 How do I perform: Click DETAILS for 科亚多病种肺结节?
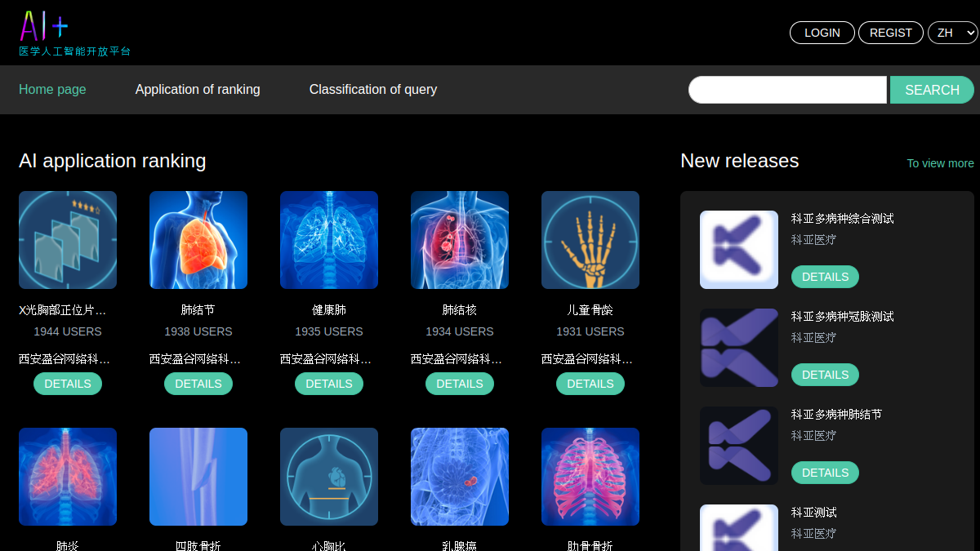tap(825, 473)
